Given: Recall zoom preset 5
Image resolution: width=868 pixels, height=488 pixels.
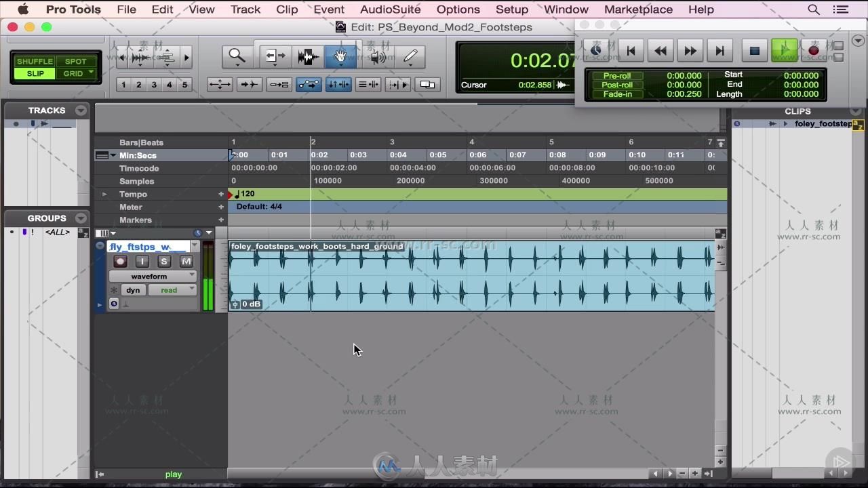Looking at the screenshot, I should click(184, 85).
